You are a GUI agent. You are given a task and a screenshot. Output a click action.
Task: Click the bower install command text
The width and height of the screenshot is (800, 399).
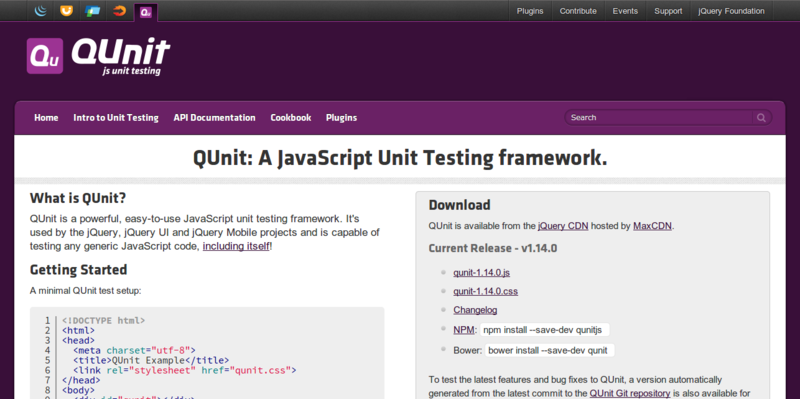pos(549,350)
